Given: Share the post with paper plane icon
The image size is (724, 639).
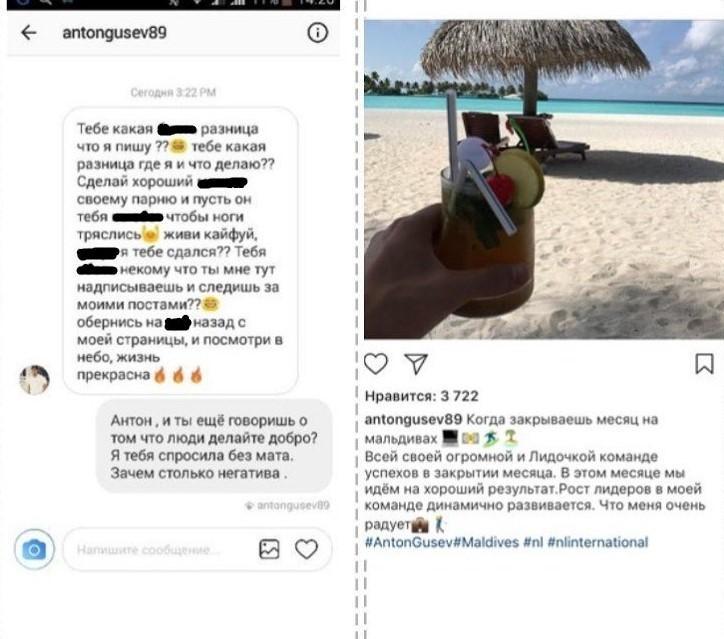Looking at the screenshot, I should click(x=416, y=364).
